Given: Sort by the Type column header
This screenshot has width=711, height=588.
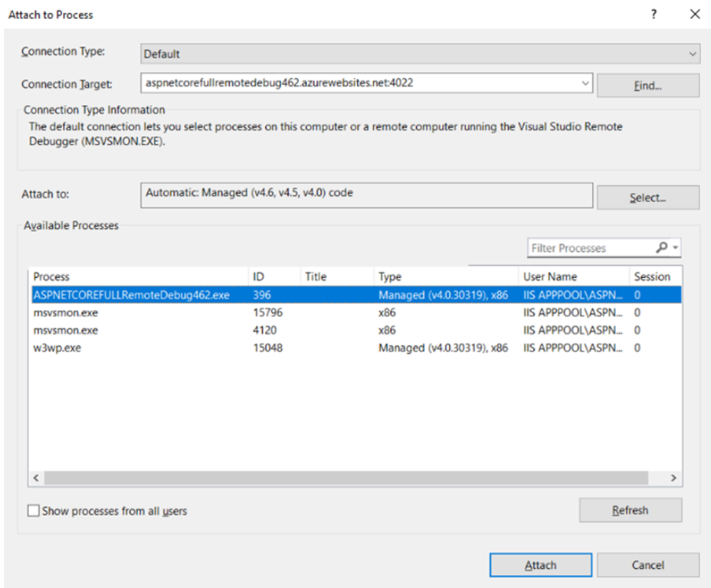Looking at the screenshot, I should [446, 276].
